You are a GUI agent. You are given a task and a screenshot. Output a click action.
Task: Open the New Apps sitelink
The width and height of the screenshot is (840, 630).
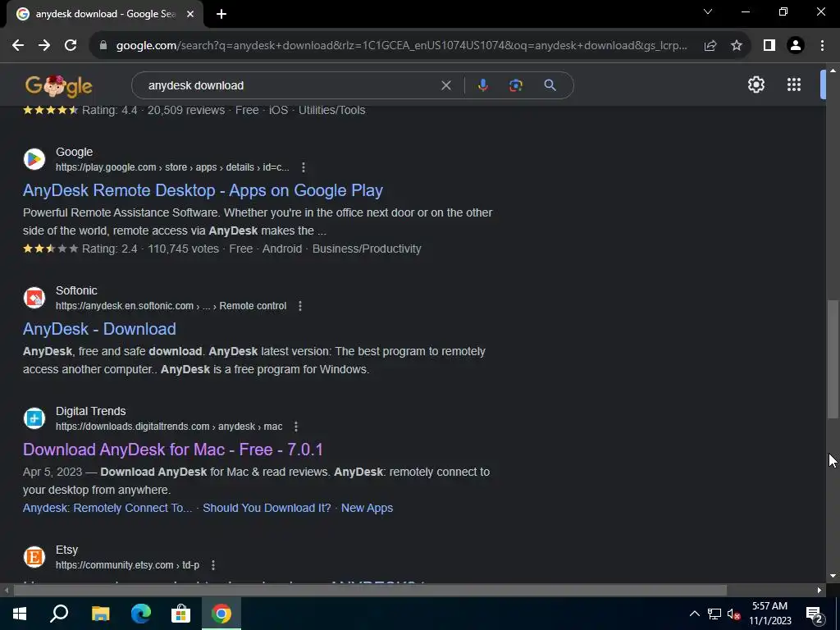[367, 508]
